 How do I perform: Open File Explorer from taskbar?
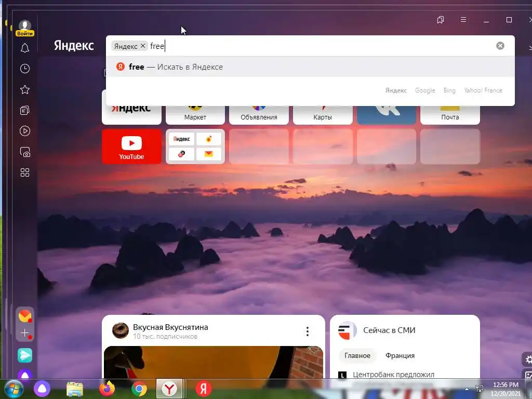75,389
